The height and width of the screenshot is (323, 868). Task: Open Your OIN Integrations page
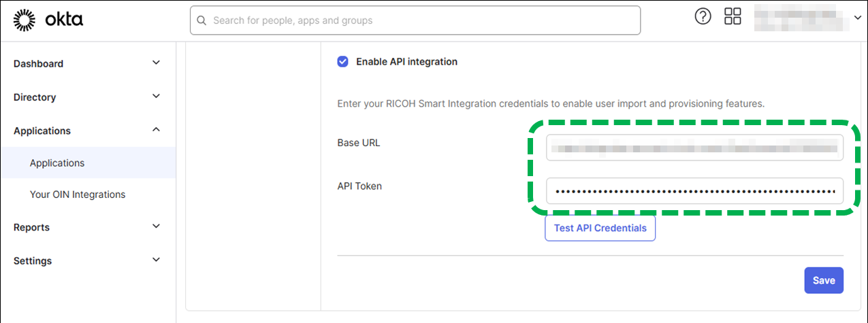click(78, 194)
